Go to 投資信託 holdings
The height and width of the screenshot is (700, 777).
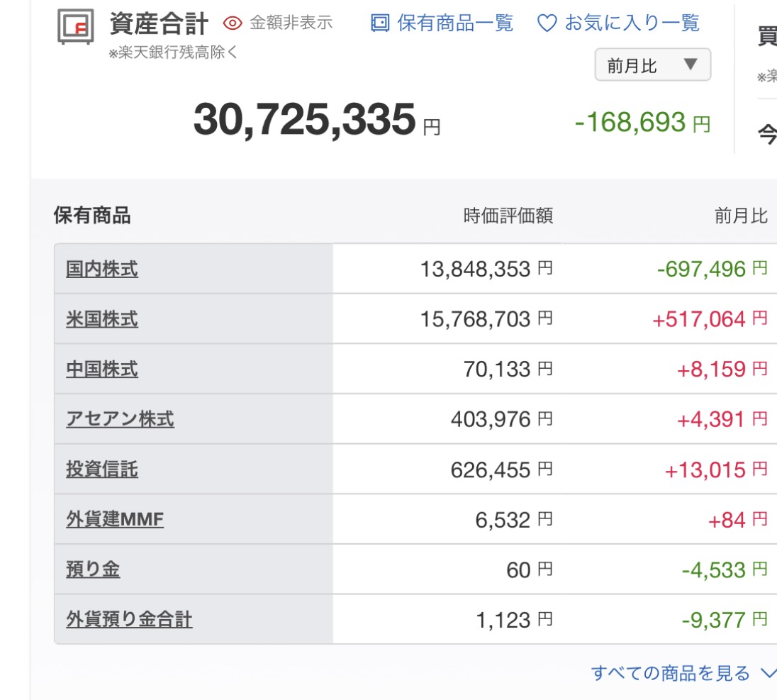tap(102, 470)
